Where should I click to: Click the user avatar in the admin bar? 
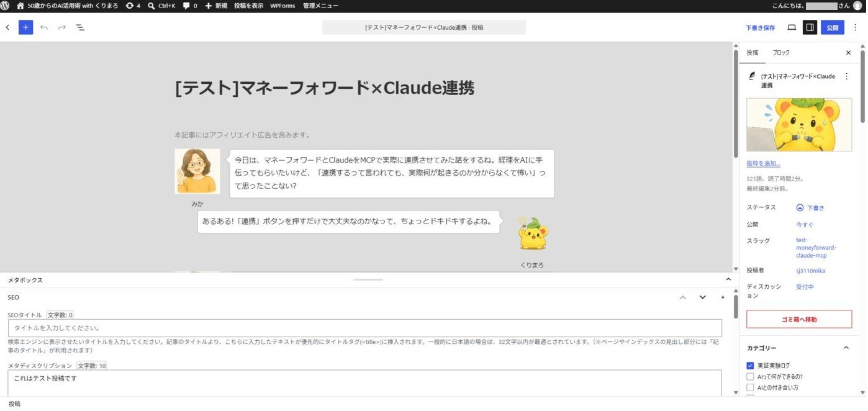click(857, 6)
